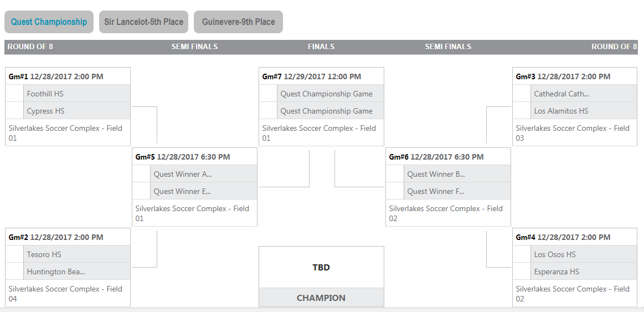Select Cypress HS team entry
The height and width of the screenshot is (312, 644).
45,111
